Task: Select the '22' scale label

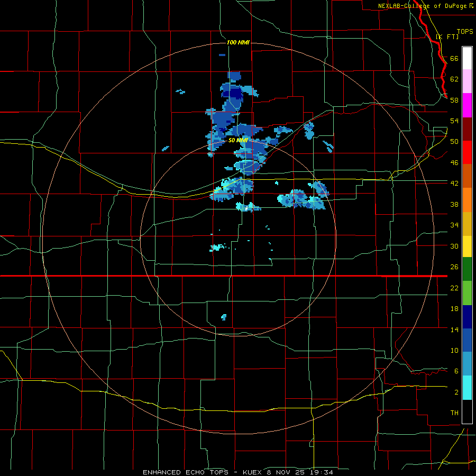Action: (x=454, y=288)
